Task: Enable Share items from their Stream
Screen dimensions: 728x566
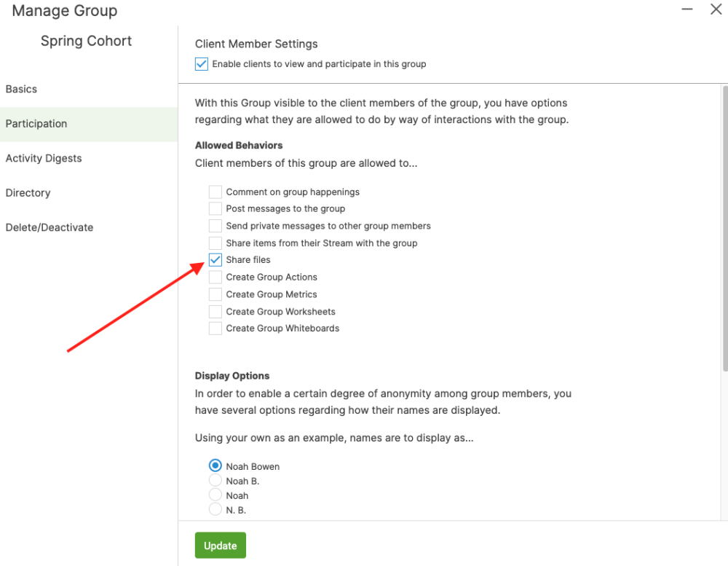Action: [x=215, y=243]
